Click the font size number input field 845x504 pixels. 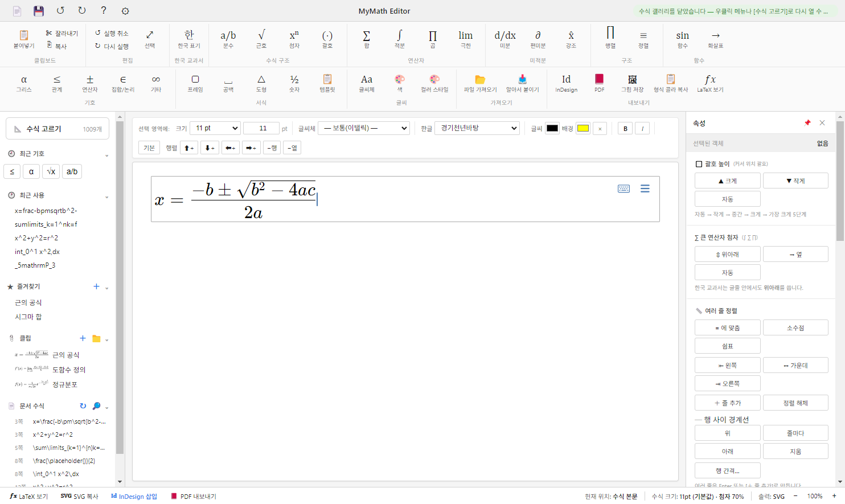[261, 128]
